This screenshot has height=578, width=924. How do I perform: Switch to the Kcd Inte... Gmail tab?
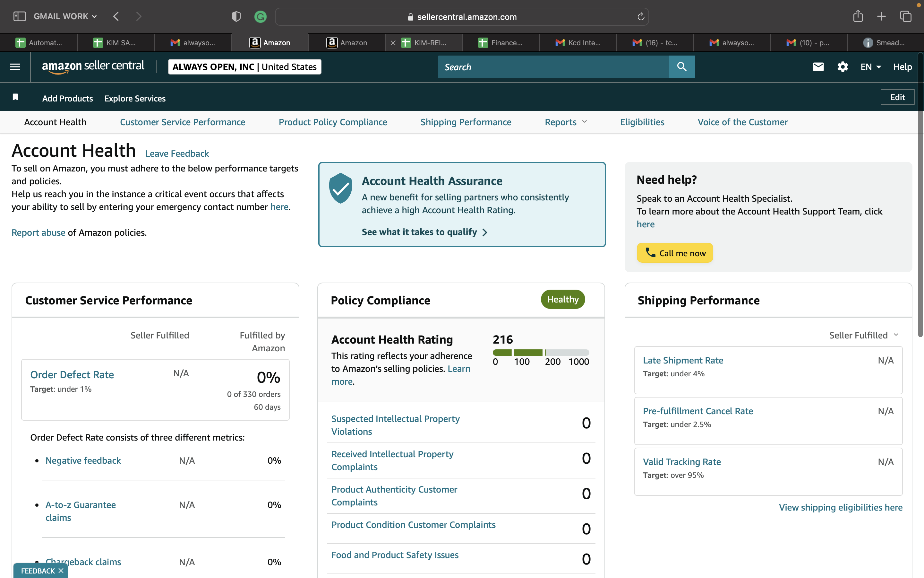(578, 43)
